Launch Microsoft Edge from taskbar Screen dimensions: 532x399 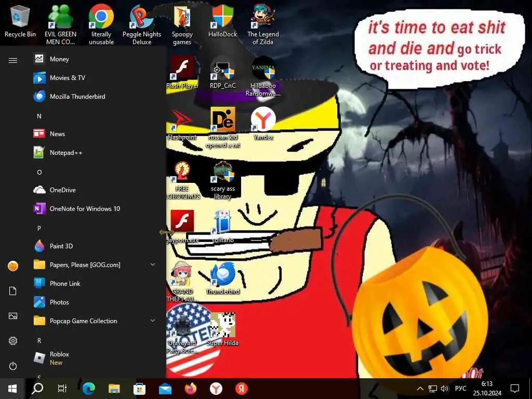click(88, 389)
